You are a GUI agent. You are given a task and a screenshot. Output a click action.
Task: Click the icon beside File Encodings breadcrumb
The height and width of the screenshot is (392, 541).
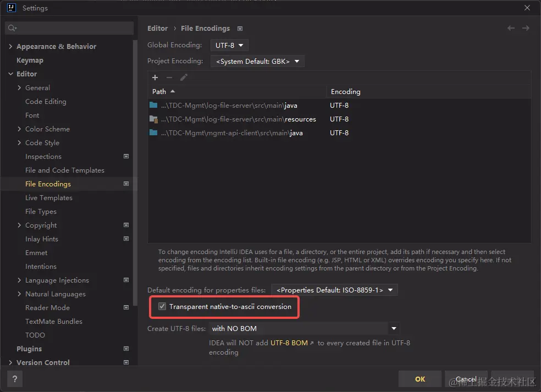240,28
